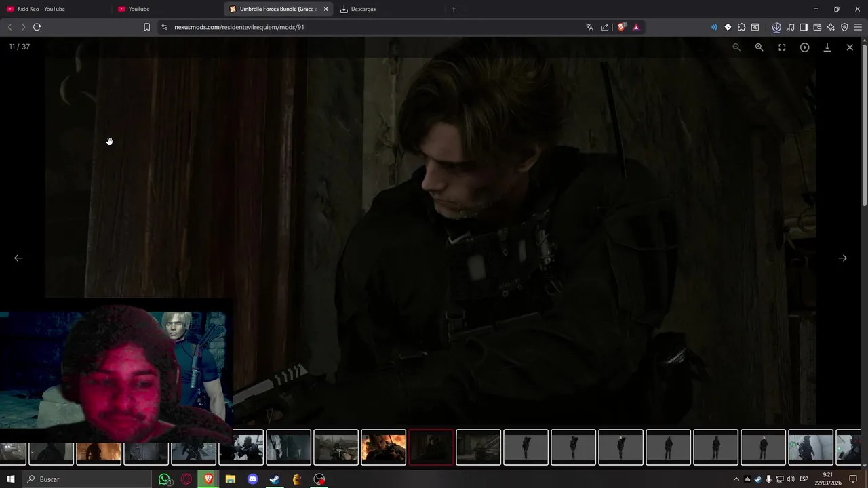Click the Buscar taskbar search box
Image resolution: width=868 pixels, height=488 pixels.
coord(87,479)
